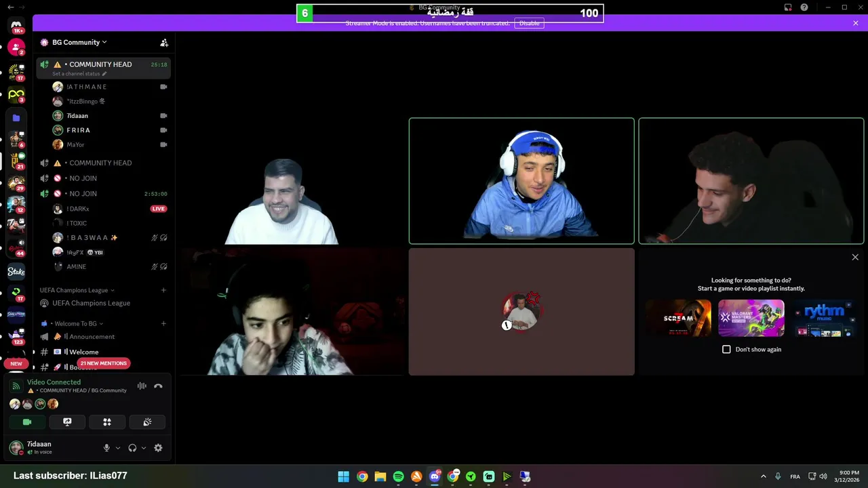Launch the Scream activity thumbnail

(x=678, y=318)
